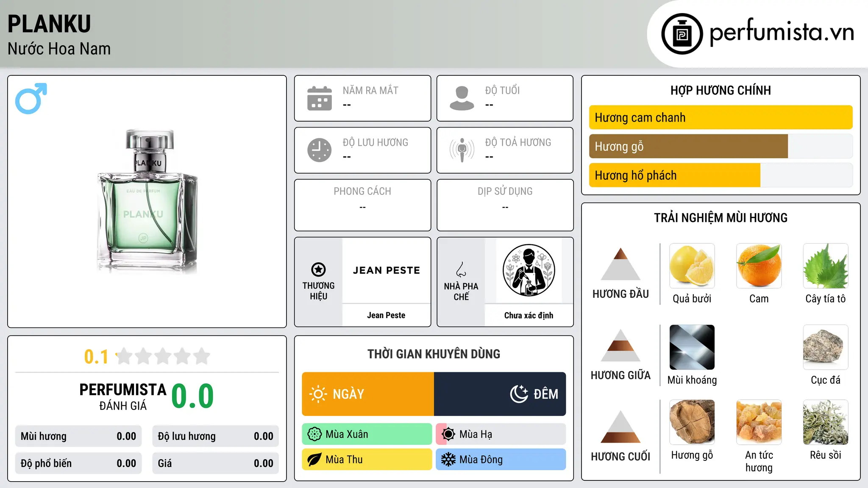Image resolution: width=868 pixels, height=488 pixels.
Task: Select the Mùa Thu season bar
Action: tap(367, 460)
